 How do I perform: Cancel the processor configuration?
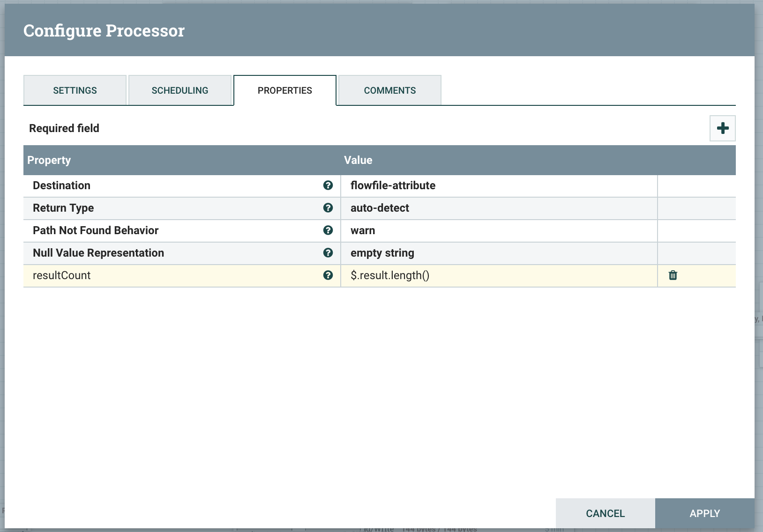coord(605,513)
